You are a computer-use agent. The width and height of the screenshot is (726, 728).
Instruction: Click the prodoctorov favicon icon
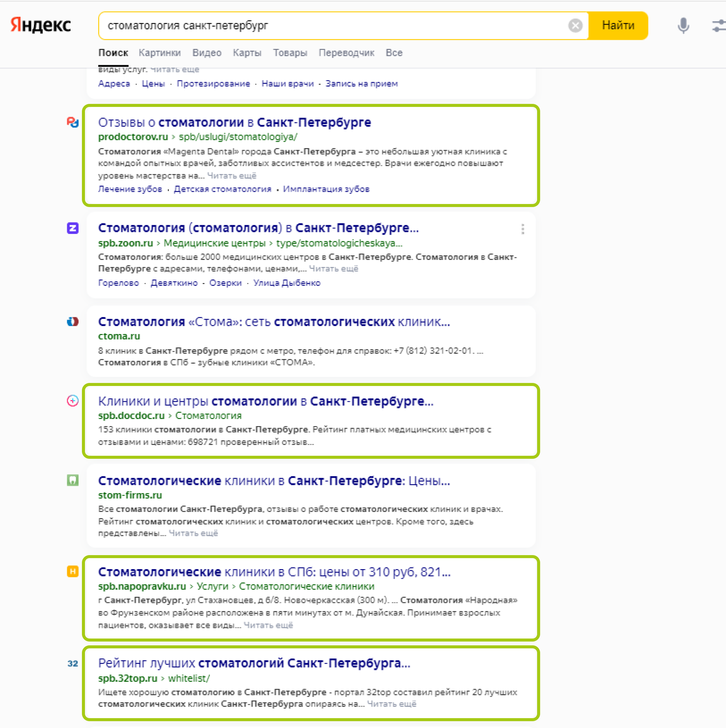(x=72, y=122)
